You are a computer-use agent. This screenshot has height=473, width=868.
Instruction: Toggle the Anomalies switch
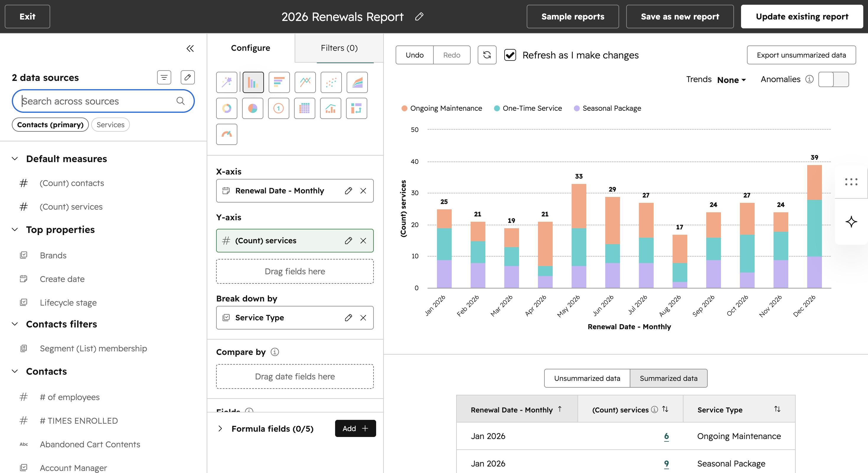pyautogui.click(x=833, y=79)
